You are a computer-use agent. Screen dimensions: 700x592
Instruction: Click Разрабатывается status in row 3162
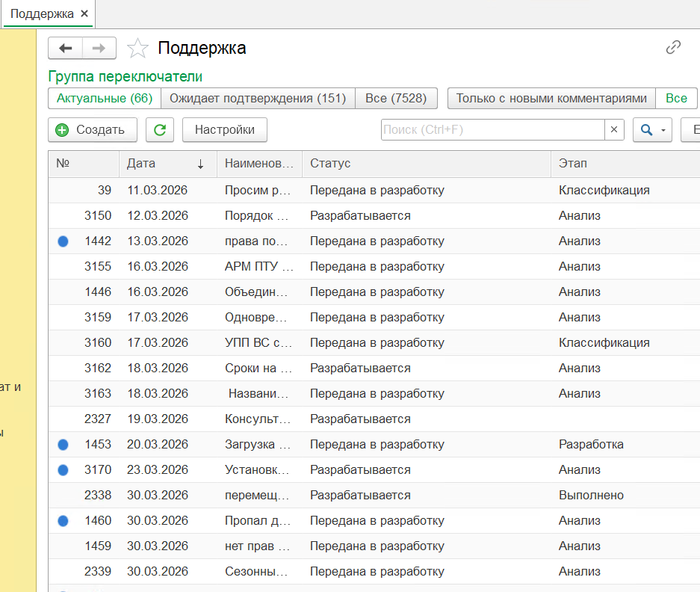[360, 369]
